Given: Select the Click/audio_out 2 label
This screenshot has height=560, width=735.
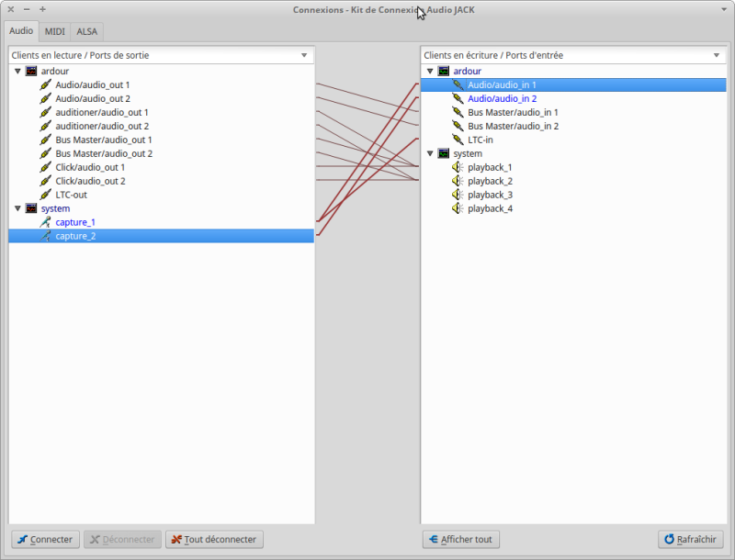Looking at the screenshot, I should [x=90, y=181].
